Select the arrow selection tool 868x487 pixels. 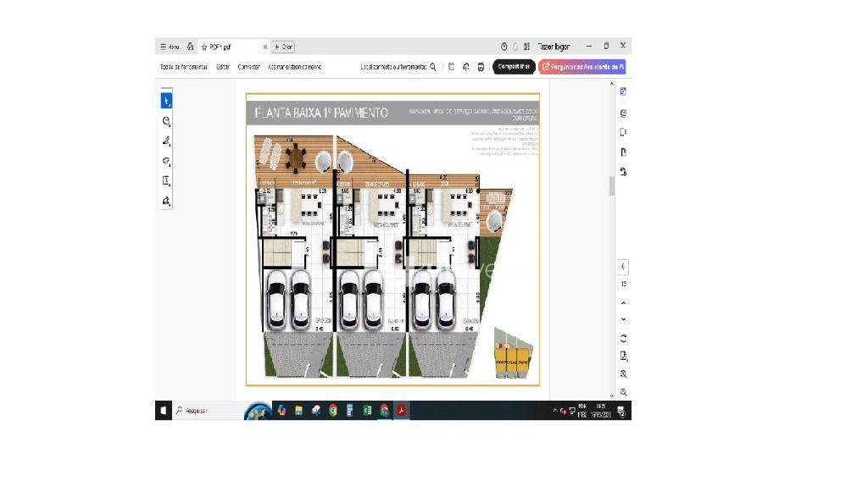tap(166, 101)
